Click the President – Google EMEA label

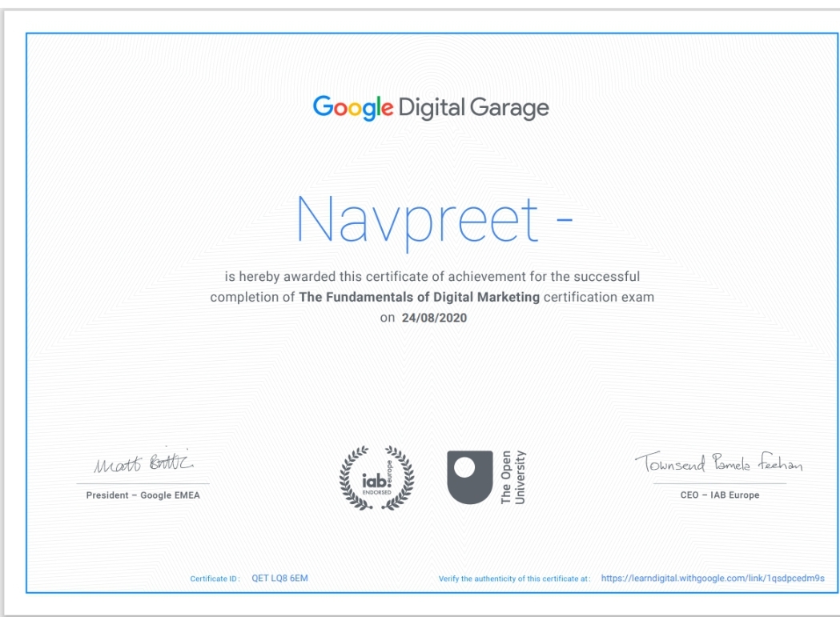click(x=143, y=495)
